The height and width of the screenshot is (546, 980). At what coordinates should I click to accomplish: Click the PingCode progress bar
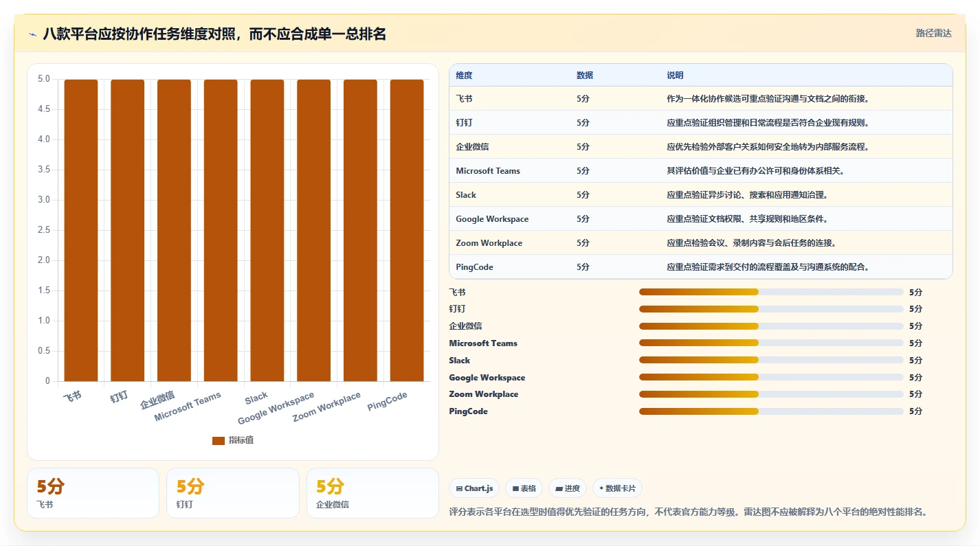pyautogui.click(x=771, y=411)
